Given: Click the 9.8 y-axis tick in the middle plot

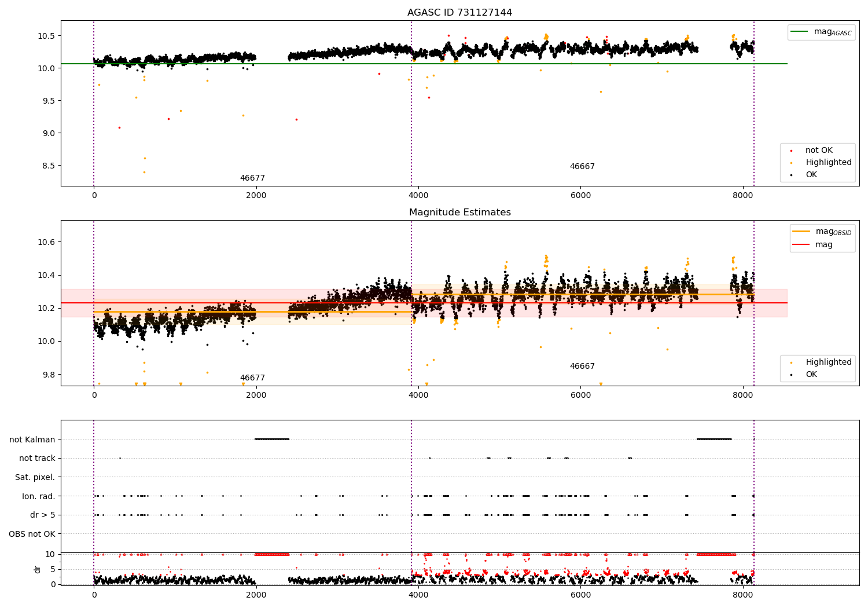Looking at the screenshot, I should click(49, 375).
